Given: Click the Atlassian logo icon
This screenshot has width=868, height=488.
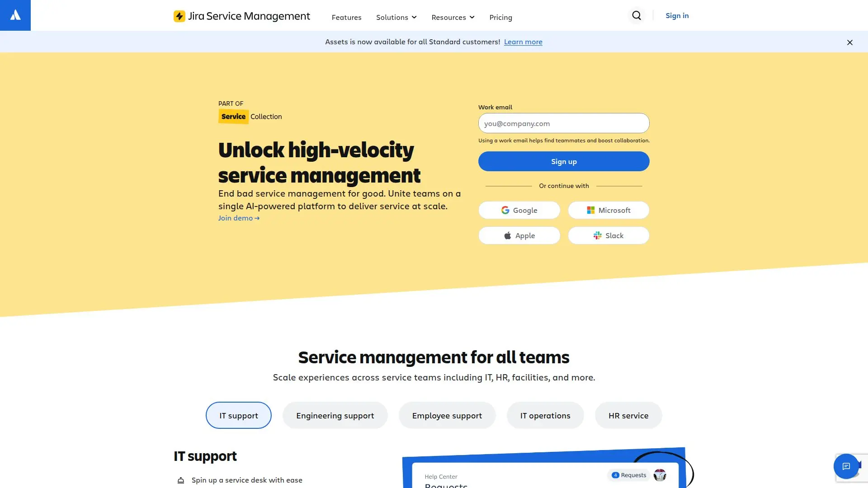Looking at the screenshot, I should 15,15.
